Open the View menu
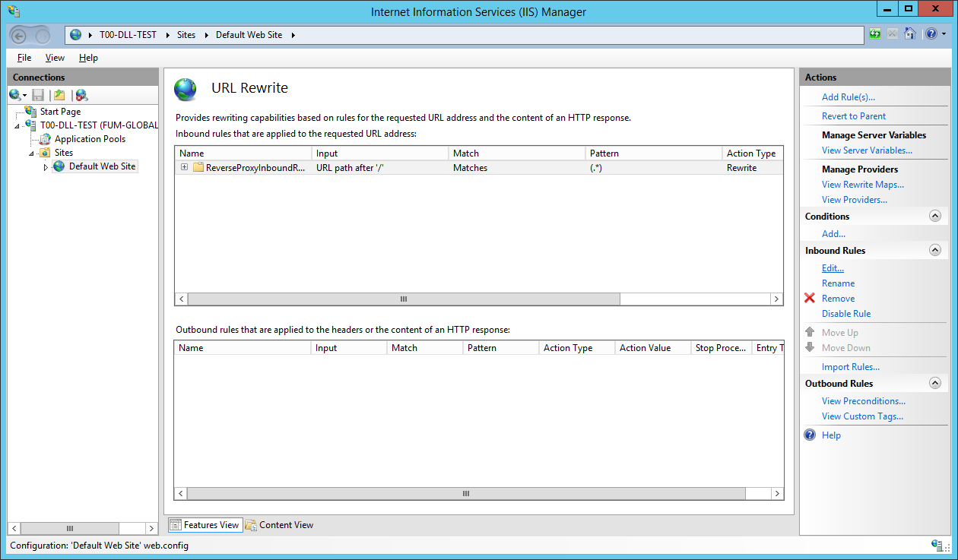Viewport: 958px width, 560px height. [x=55, y=58]
